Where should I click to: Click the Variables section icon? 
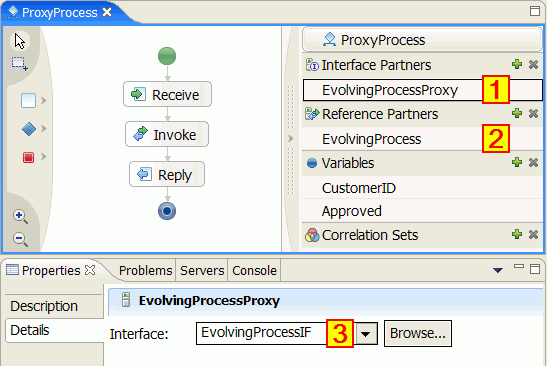[x=312, y=163]
